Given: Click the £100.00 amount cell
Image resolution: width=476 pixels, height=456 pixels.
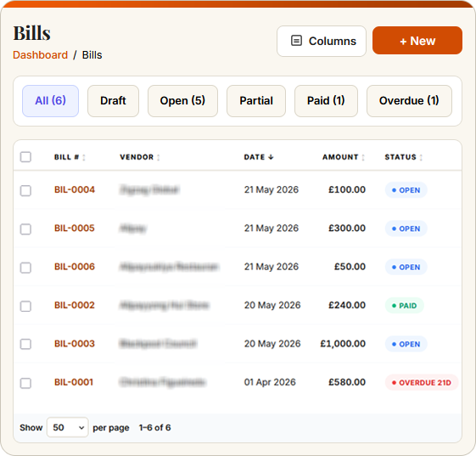Looking at the screenshot, I should [347, 189].
